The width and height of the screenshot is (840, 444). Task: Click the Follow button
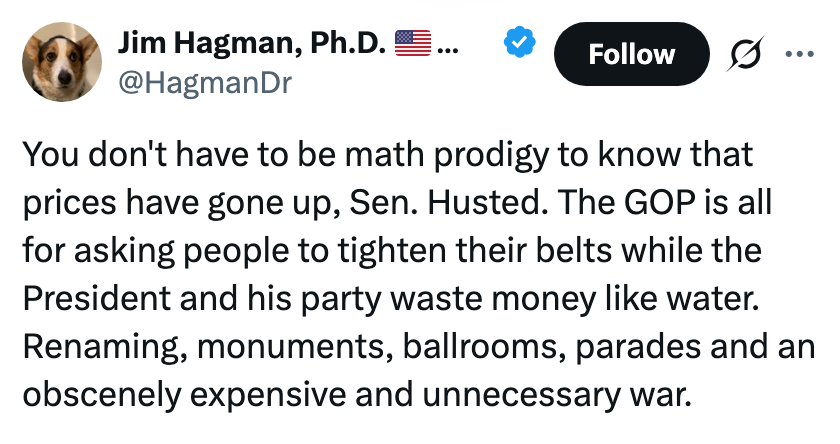pos(631,54)
